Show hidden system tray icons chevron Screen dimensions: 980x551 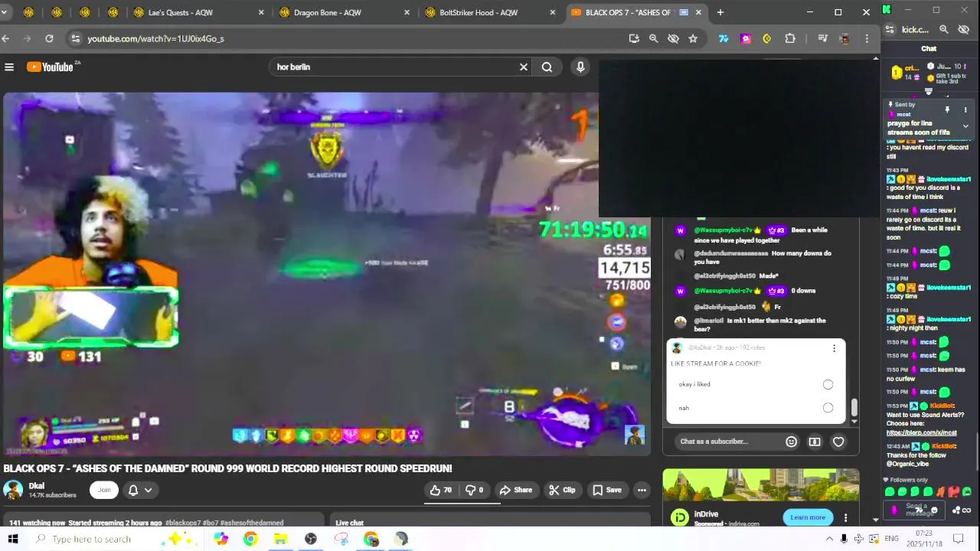(x=829, y=540)
